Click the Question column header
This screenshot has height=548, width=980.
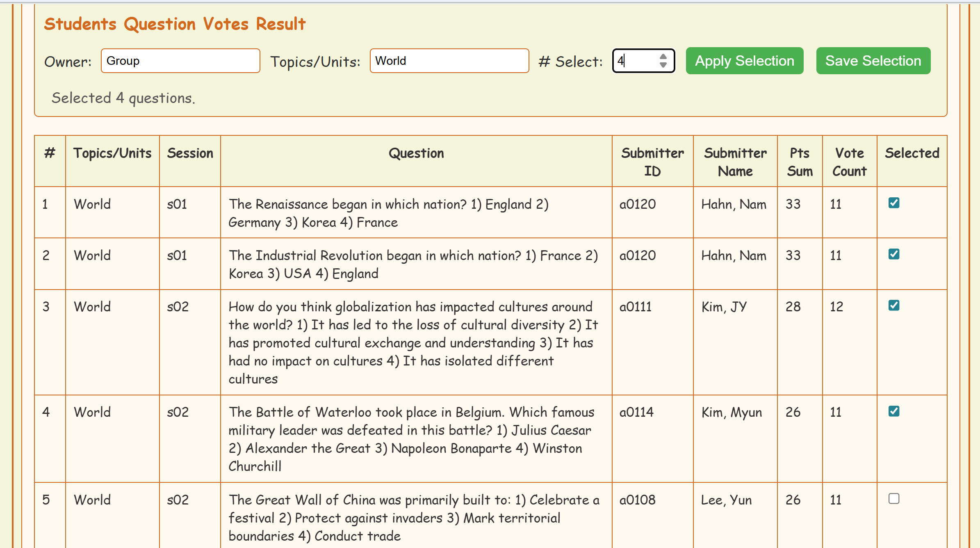coord(416,153)
